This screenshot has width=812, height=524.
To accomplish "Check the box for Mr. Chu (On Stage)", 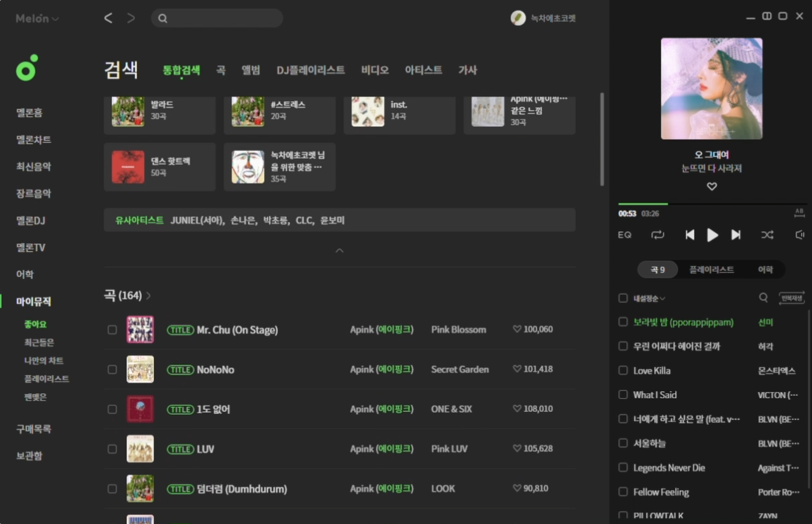I will point(112,330).
